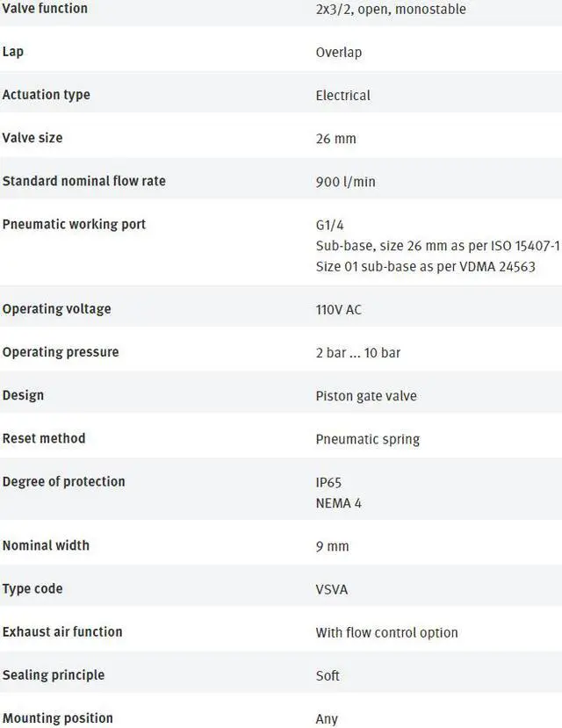The width and height of the screenshot is (562, 728).
Task: Click the "26 mm" valve size value
Action: 336,139
